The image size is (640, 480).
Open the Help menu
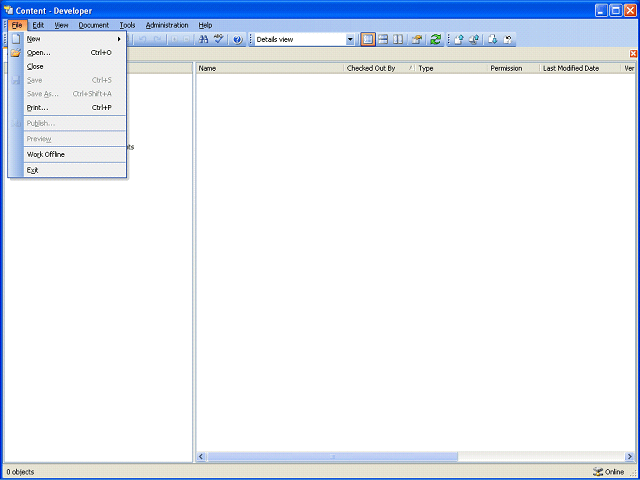[205, 25]
